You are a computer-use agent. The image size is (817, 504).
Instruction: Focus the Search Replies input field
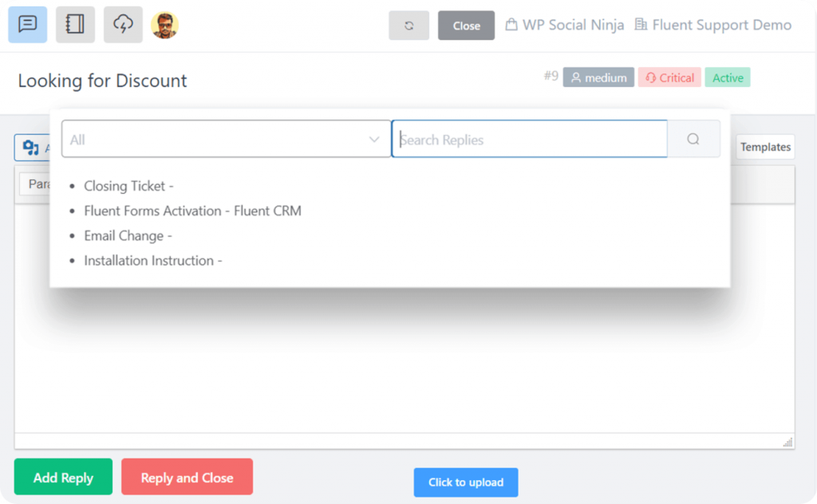(x=530, y=139)
